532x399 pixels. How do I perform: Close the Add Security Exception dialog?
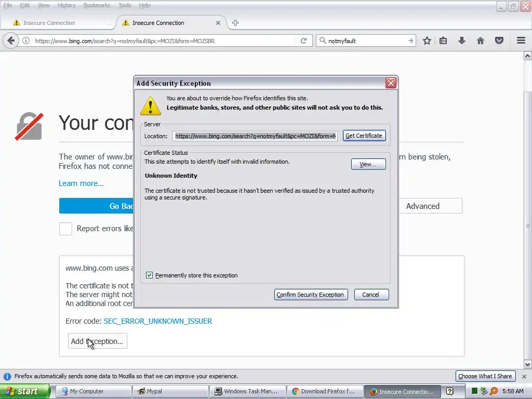(391, 83)
